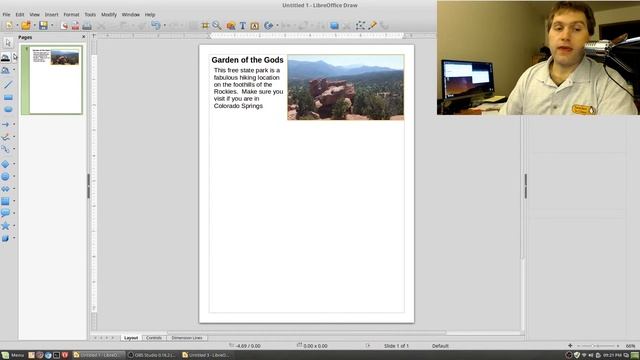Toggle the Shadow icon in toolbar
Image resolution: width=640 pixels, height=360 pixels.
click(x=334, y=26)
